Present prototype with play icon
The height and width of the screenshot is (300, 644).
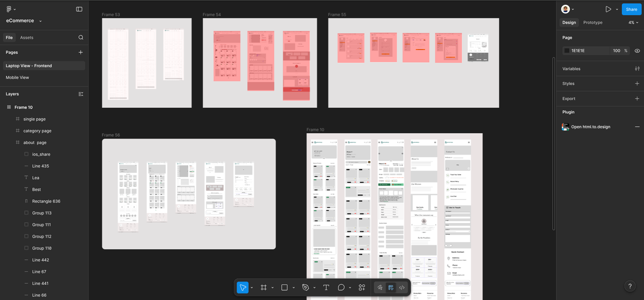608,9
